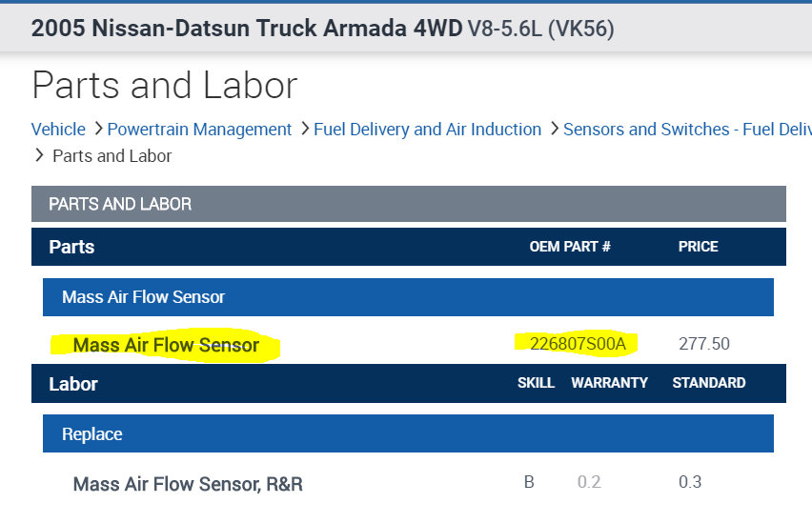812x523 pixels.
Task: Click chevron before Sensors and Switches
Action: tap(554, 129)
